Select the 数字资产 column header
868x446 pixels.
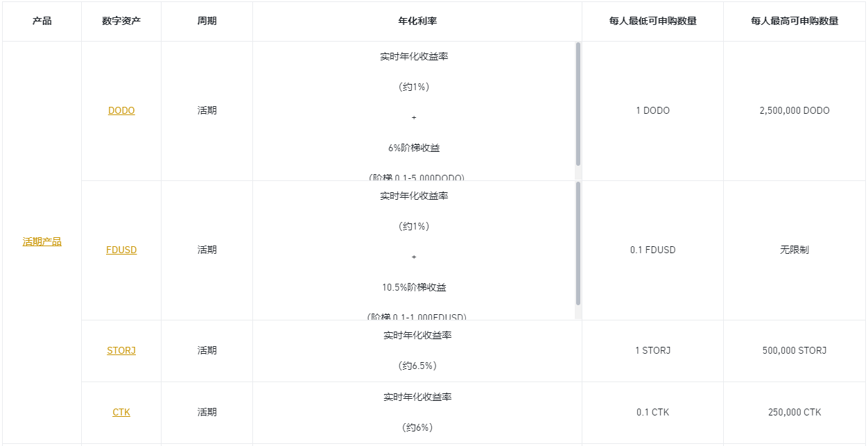[121, 22]
